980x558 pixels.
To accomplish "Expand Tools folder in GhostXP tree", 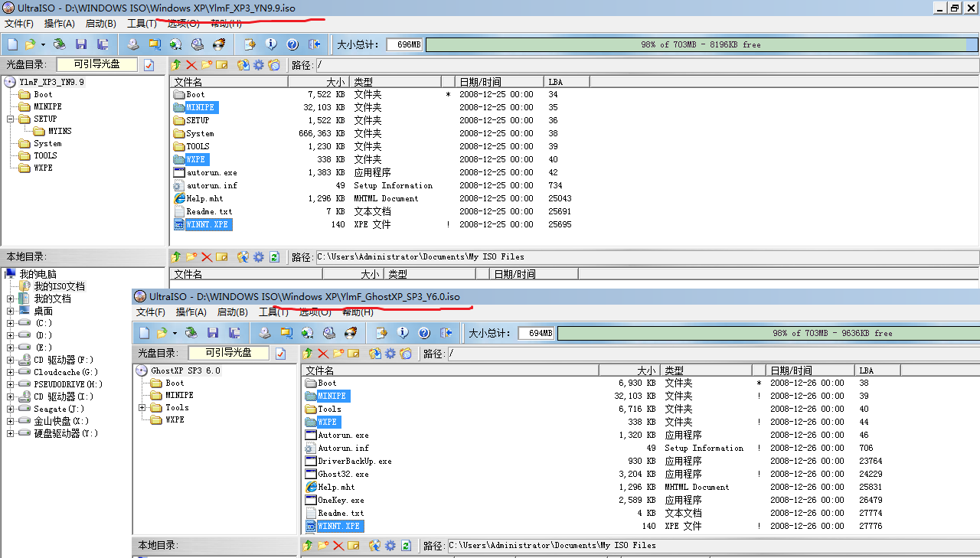I will pos(142,408).
